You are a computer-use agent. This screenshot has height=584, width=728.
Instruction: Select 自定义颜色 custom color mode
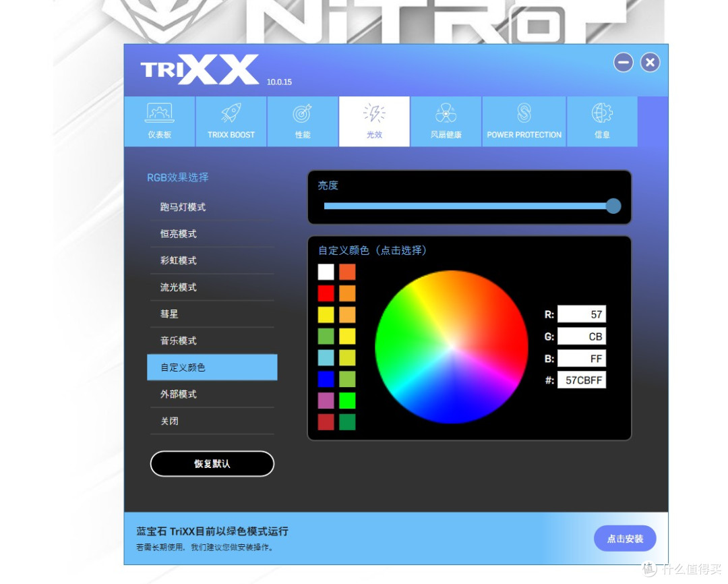click(x=212, y=368)
